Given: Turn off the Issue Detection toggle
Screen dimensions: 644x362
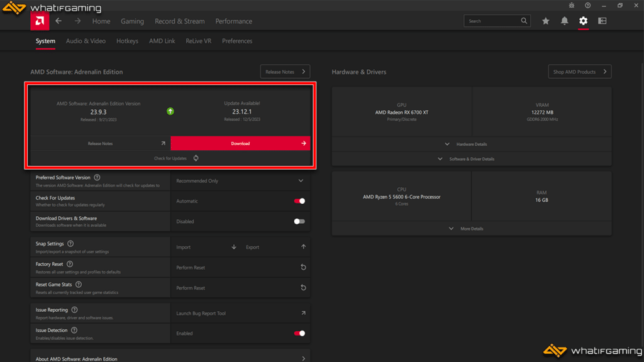Looking at the screenshot, I should (x=299, y=333).
